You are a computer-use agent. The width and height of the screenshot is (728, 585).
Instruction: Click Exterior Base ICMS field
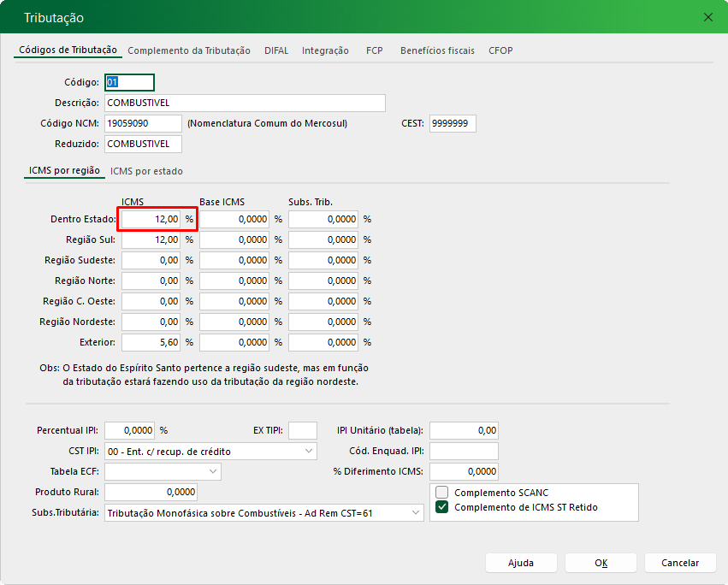[234, 342]
